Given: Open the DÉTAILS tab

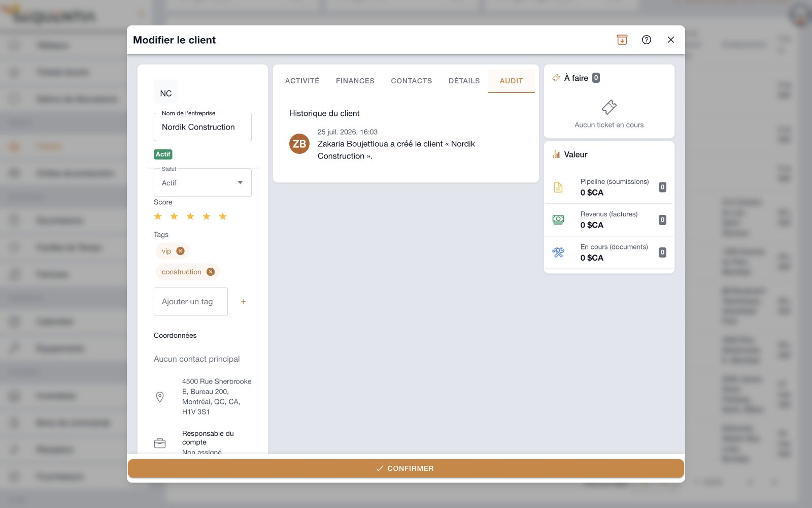Looking at the screenshot, I should [464, 81].
